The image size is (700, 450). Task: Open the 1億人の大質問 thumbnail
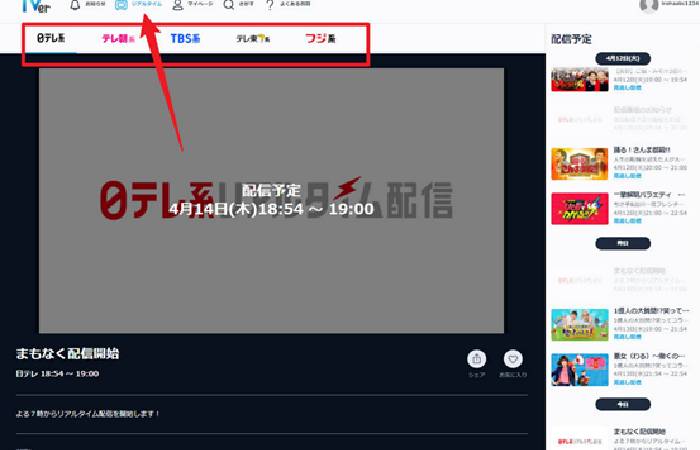(580, 325)
